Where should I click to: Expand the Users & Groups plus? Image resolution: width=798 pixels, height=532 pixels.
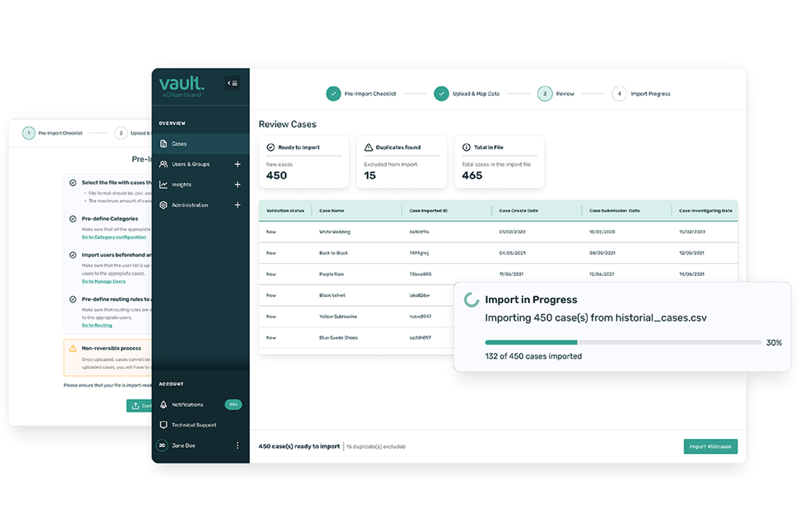[238, 164]
